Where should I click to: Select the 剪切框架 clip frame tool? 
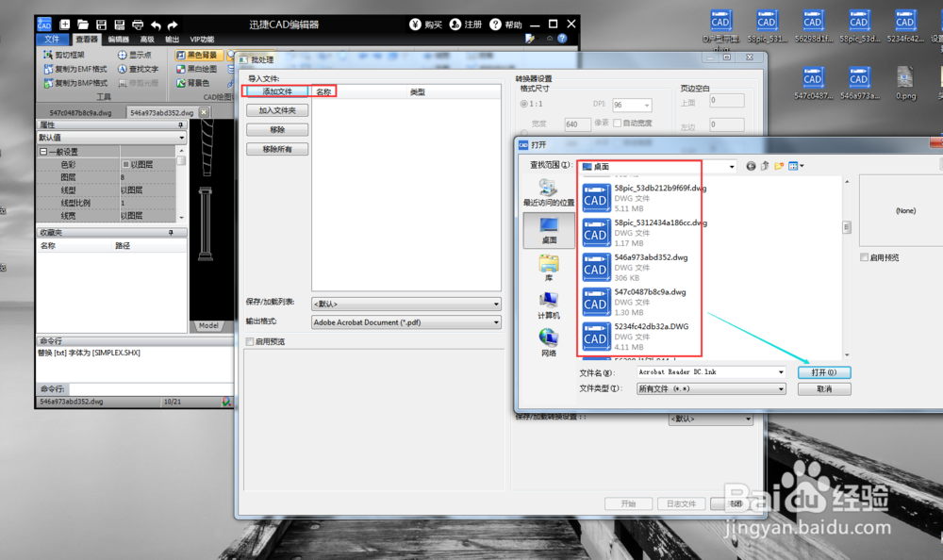pos(64,55)
